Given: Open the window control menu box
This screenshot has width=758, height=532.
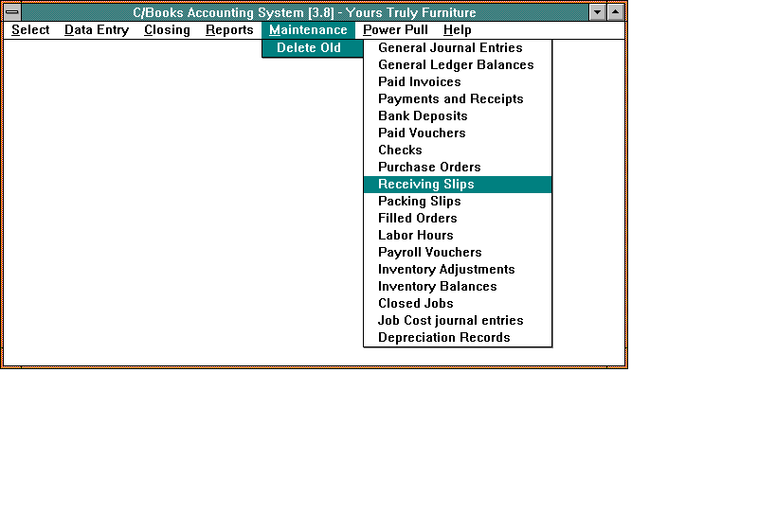Looking at the screenshot, I should point(12,12).
